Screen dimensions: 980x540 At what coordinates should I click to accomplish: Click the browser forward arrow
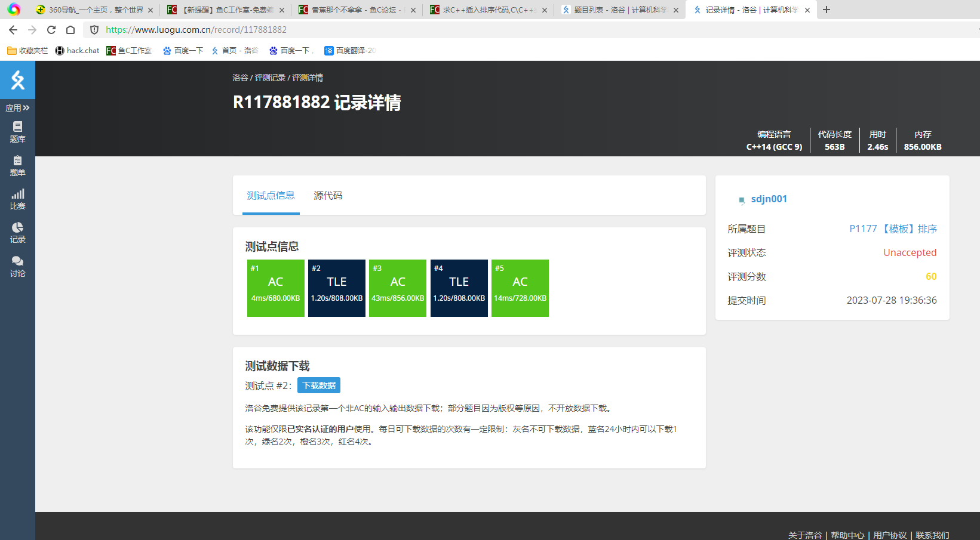[32, 30]
